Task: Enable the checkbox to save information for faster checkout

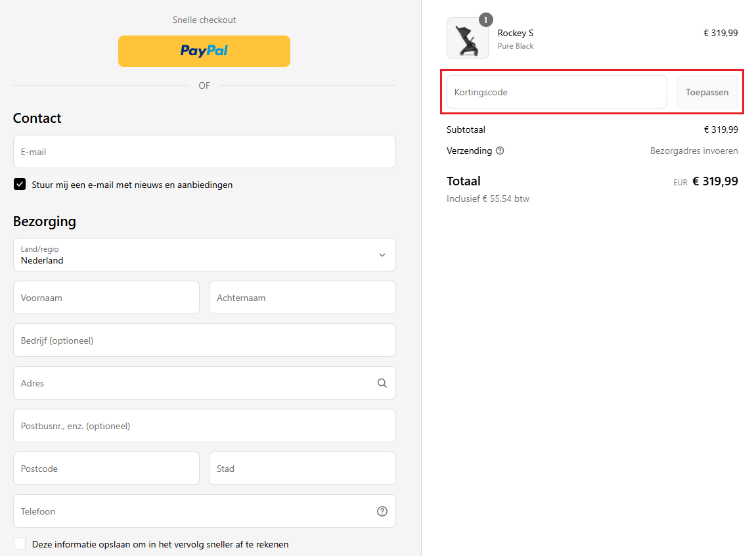Action: [x=20, y=544]
